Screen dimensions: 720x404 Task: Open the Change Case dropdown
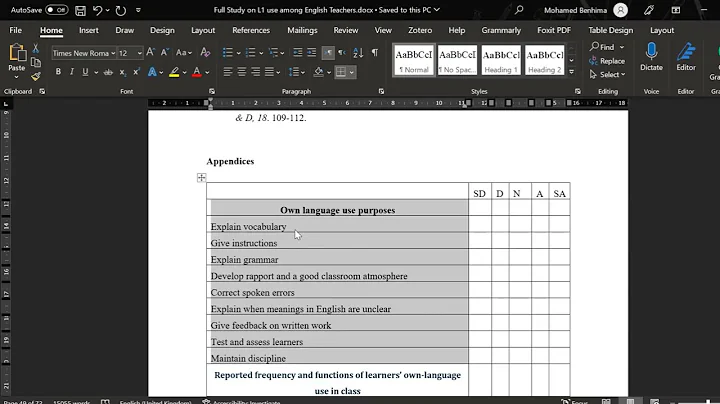click(x=184, y=53)
